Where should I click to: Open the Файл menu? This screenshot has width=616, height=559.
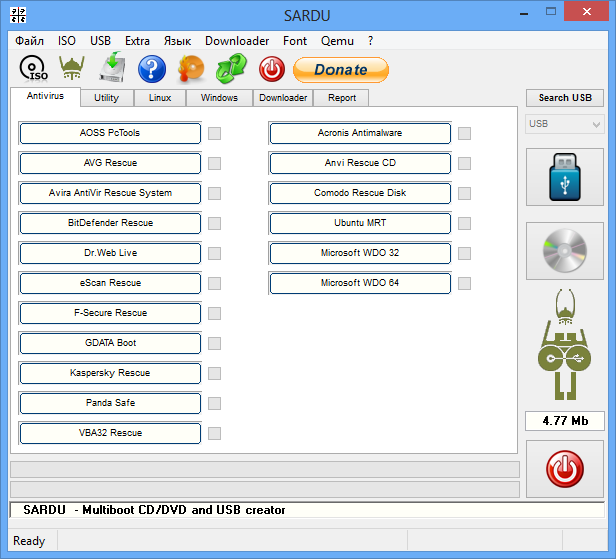click(29, 41)
